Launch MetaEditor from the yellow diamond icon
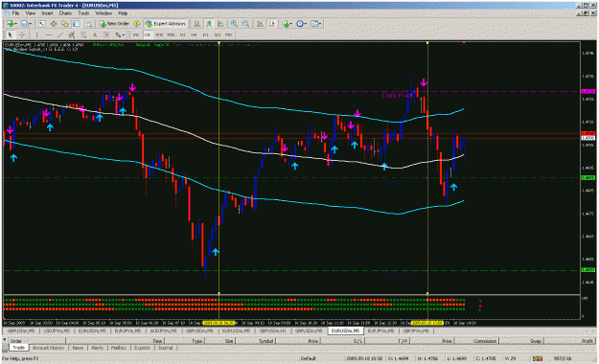The height and width of the screenshot is (364, 599). coord(136,24)
